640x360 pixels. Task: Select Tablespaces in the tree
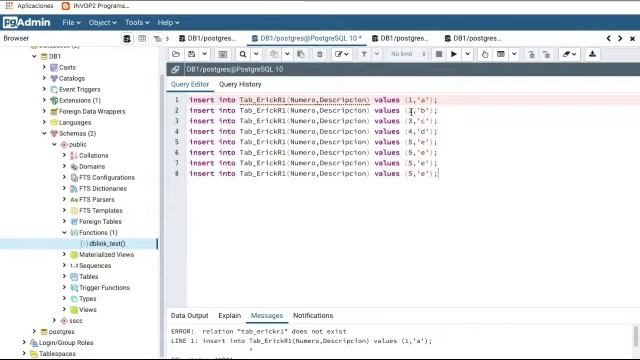click(57, 354)
